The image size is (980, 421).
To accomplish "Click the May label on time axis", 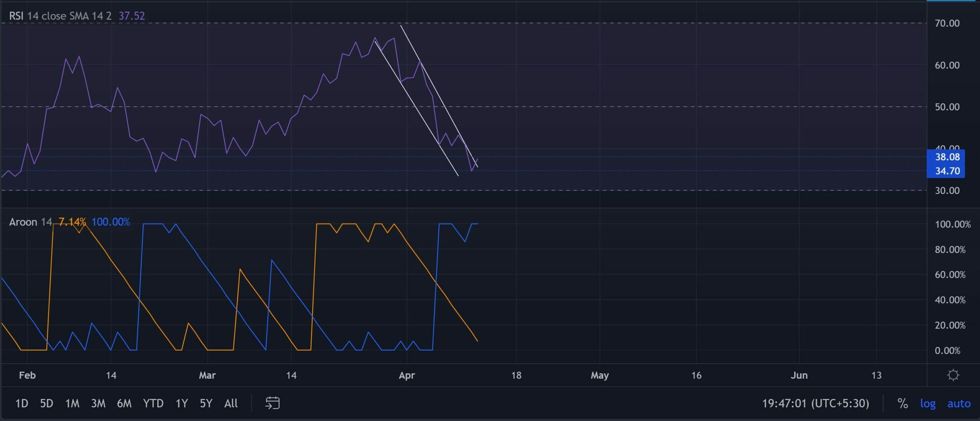I will (x=600, y=375).
